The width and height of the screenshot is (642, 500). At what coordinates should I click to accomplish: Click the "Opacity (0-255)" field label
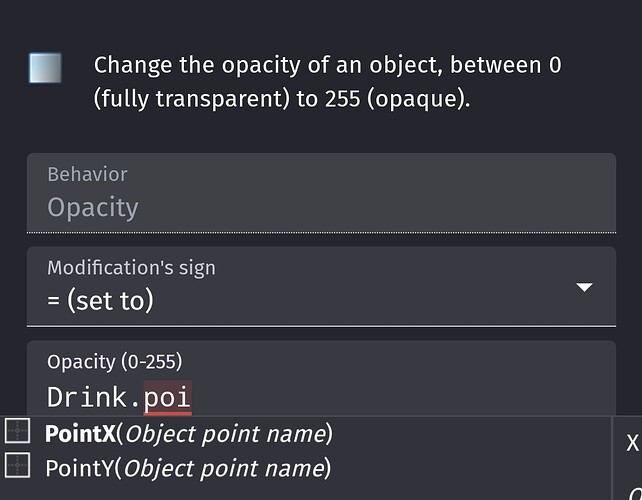(114, 361)
